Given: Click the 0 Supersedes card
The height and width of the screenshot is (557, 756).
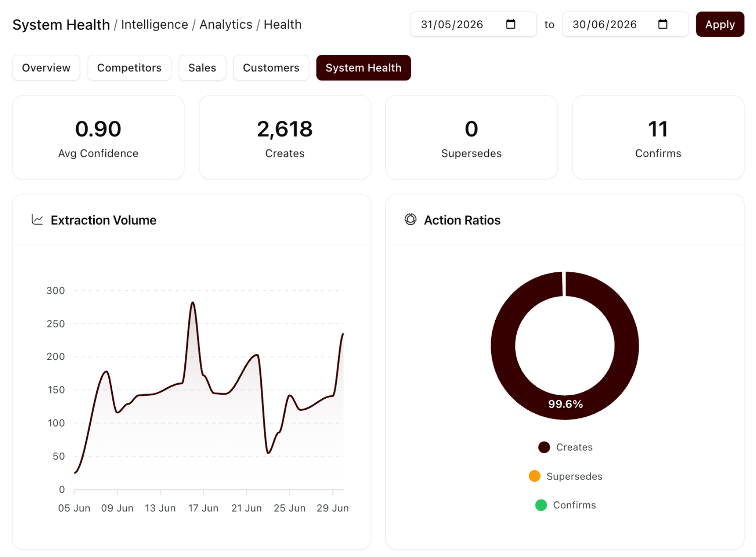Looking at the screenshot, I should 471,137.
